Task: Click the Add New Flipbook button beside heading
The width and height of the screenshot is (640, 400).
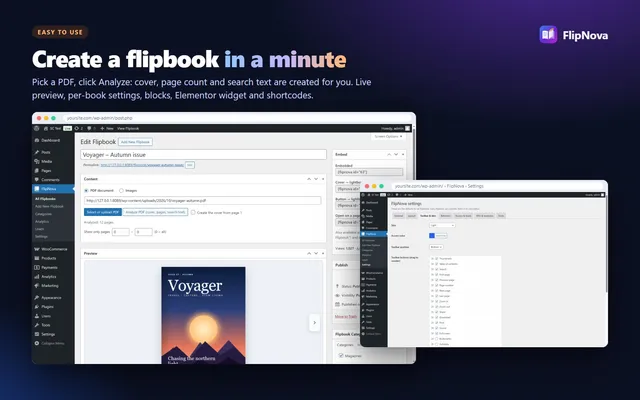Action: coord(135,142)
